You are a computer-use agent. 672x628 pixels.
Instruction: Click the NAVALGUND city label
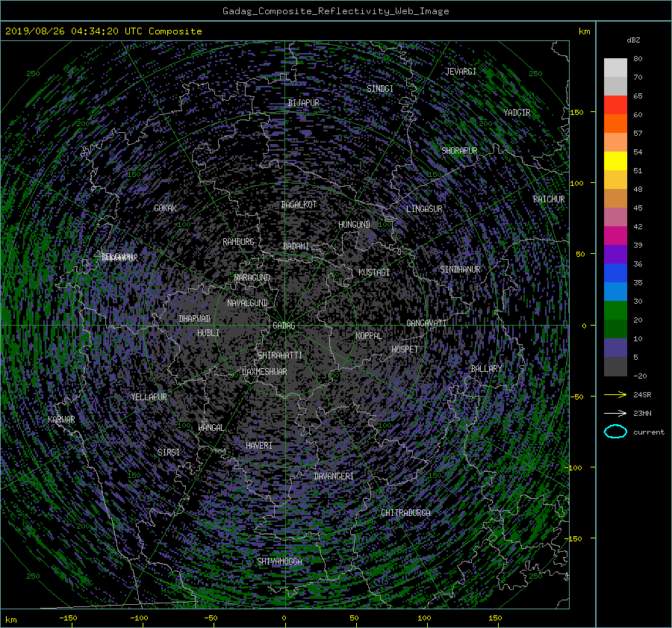pyautogui.click(x=247, y=303)
